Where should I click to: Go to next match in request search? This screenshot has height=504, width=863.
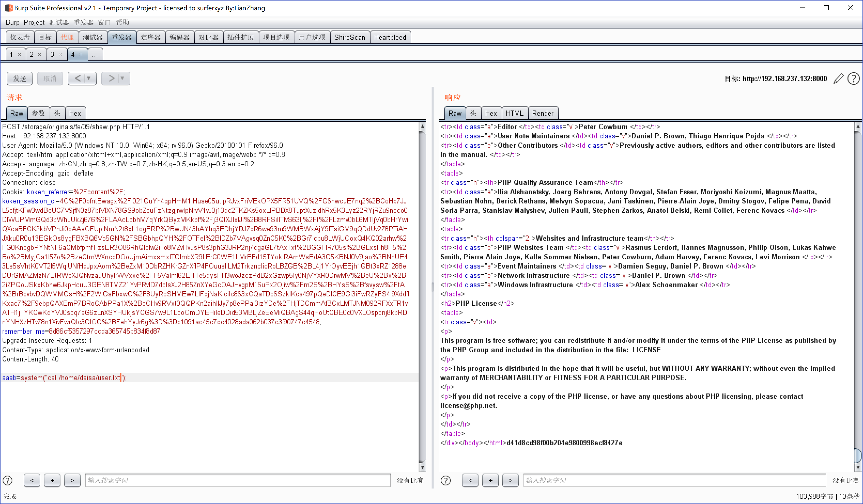pyautogui.click(x=72, y=481)
